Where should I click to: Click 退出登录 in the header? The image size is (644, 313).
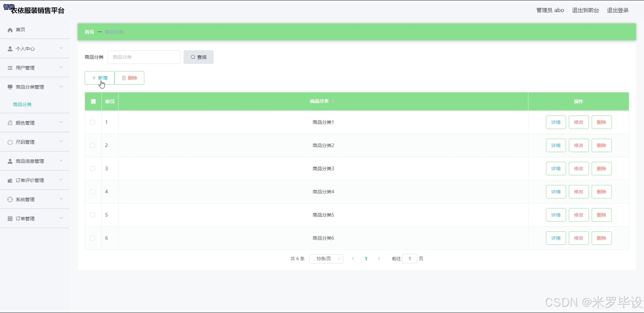[x=618, y=10]
